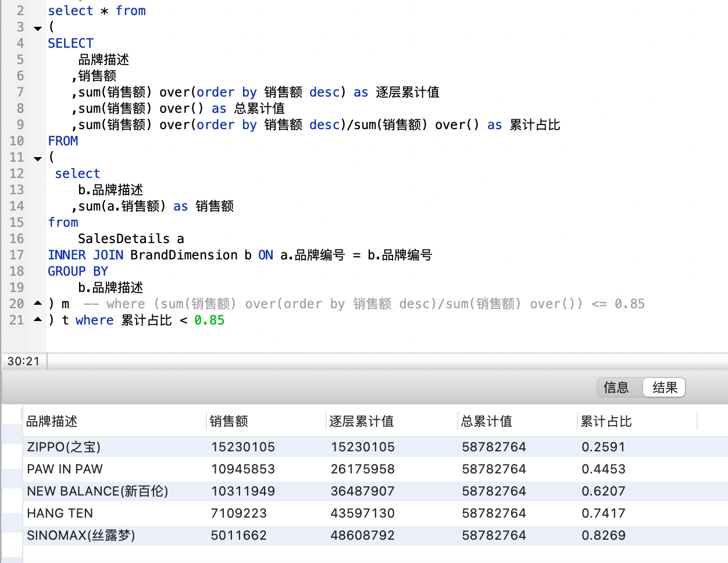Click the green 0.85 value on line 21
Viewport: 728px width, 563px height.
[x=209, y=320]
